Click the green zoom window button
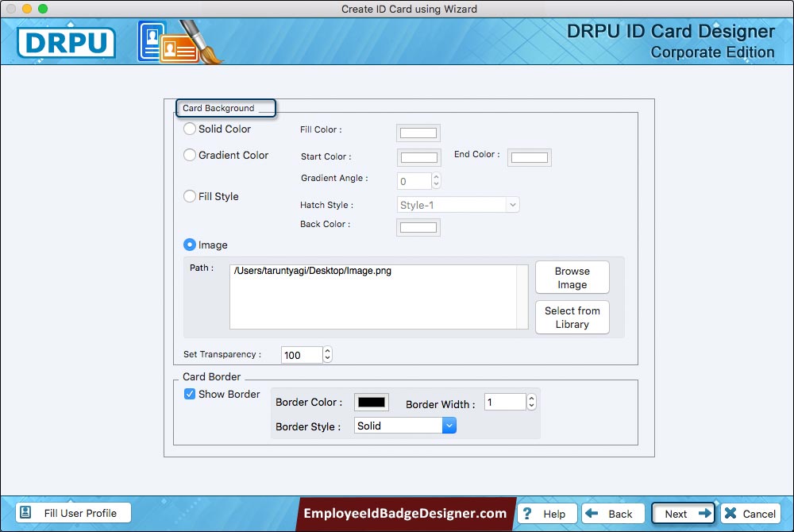Viewport: 794px width, 532px height. (43, 9)
